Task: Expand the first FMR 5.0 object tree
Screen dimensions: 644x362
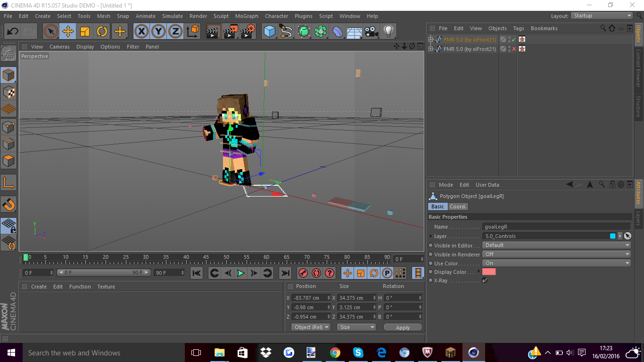Action: tap(430, 40)
